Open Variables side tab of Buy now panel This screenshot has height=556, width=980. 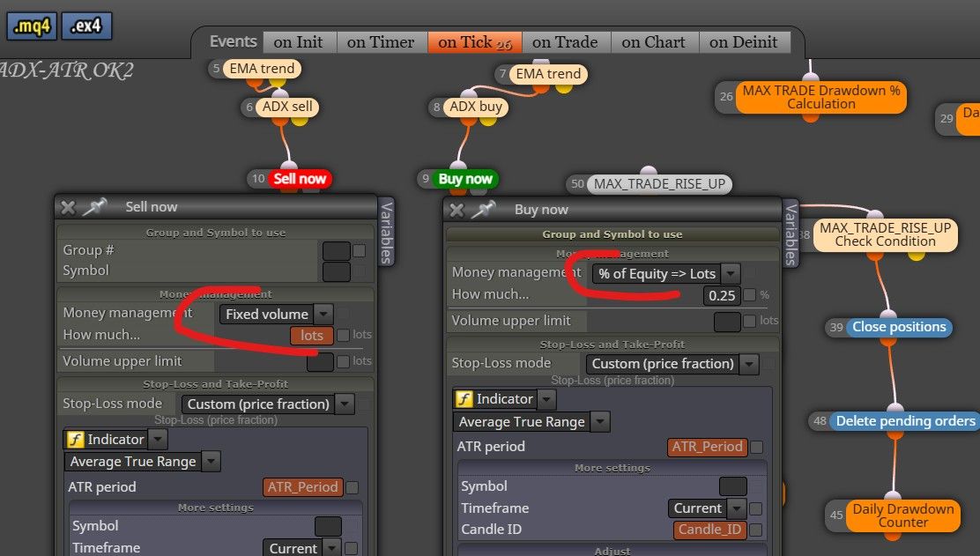tap(791, 235)
